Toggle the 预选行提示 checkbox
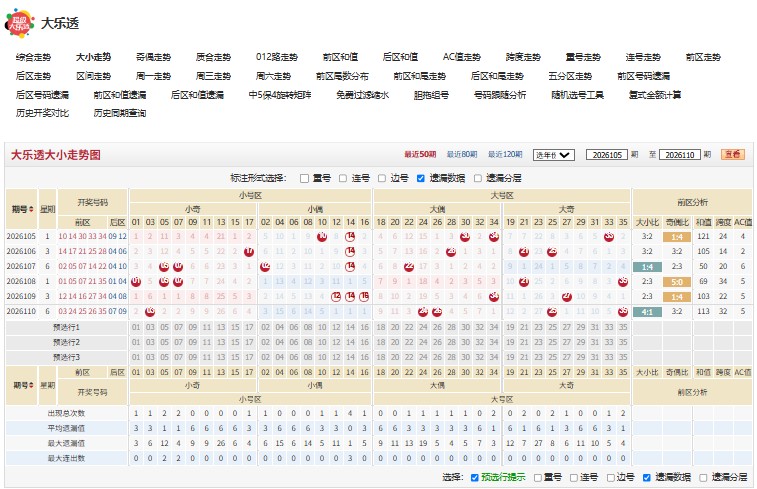Viewport: 757px width, 489px height. click(x=475, y=477)
